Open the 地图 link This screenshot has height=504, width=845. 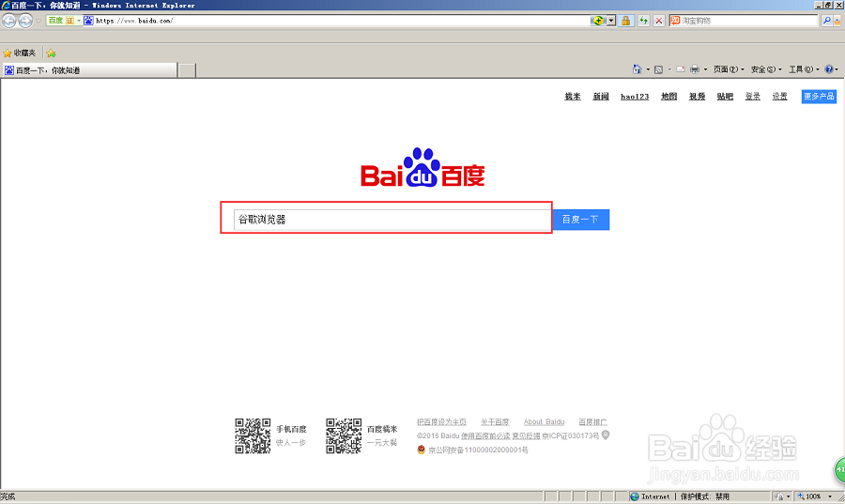point(668,97)
